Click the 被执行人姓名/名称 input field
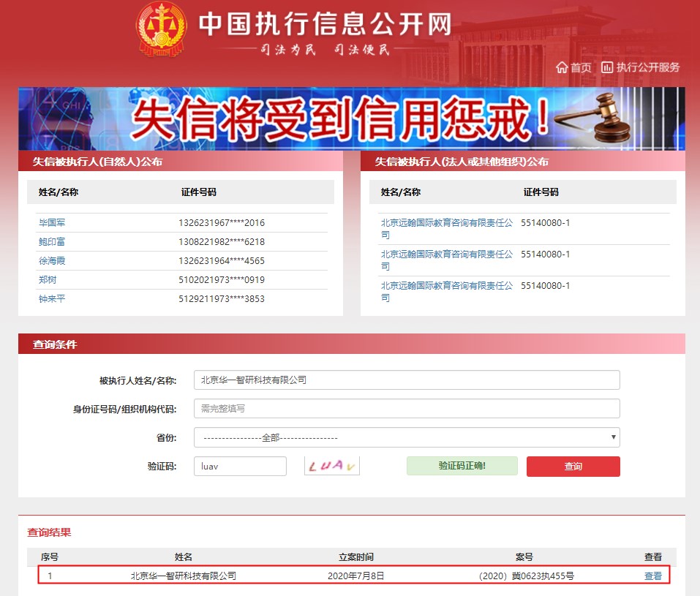The image size is (700, 596). tap(407, 380)
